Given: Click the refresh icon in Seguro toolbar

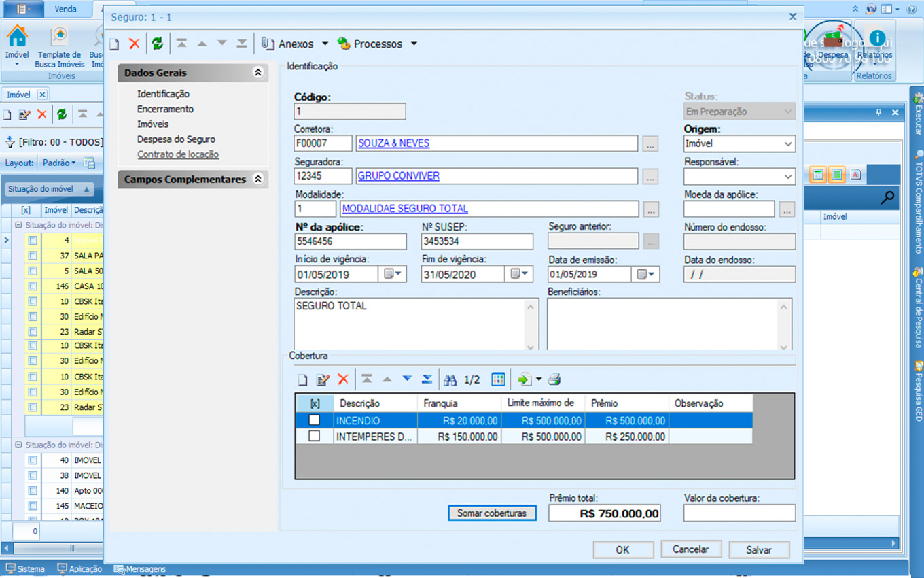Looking at the screenshot, I should click(158, 44).
